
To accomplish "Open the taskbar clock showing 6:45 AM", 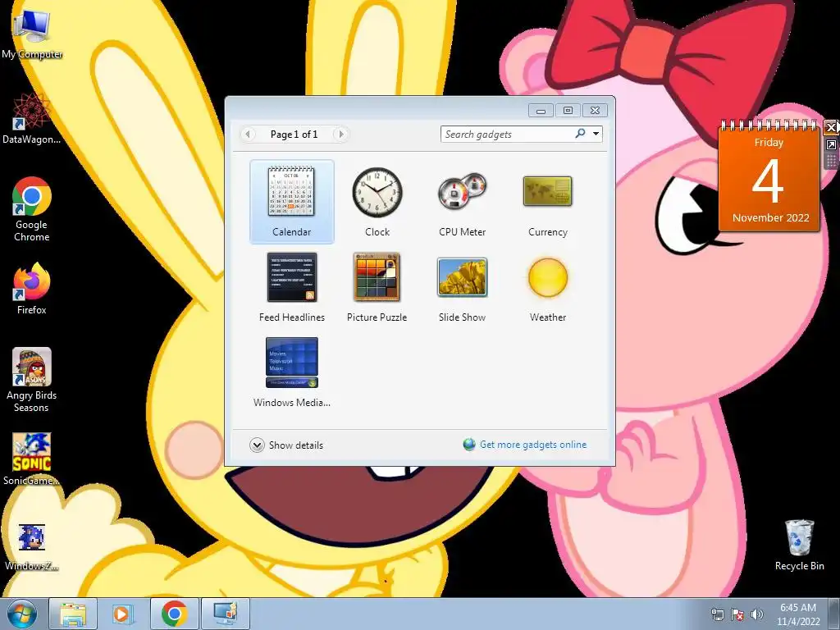I will [798, 614].
